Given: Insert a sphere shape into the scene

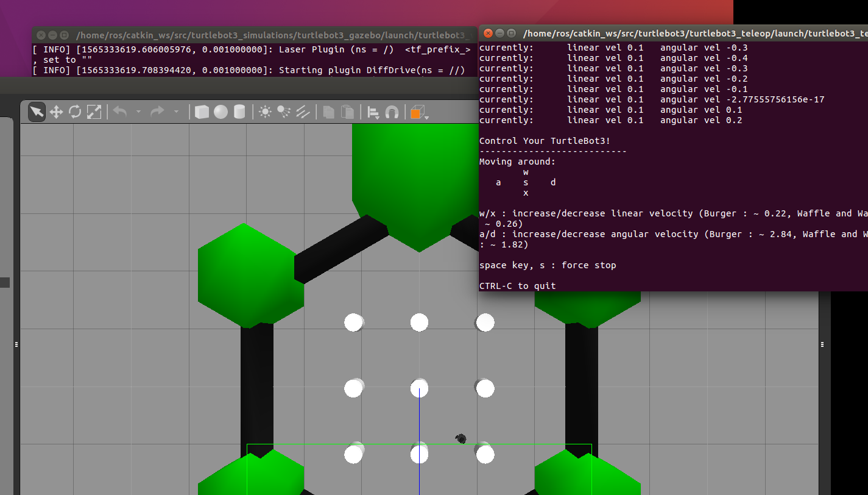Looking at the screenshot, I should tap(220, 112).
